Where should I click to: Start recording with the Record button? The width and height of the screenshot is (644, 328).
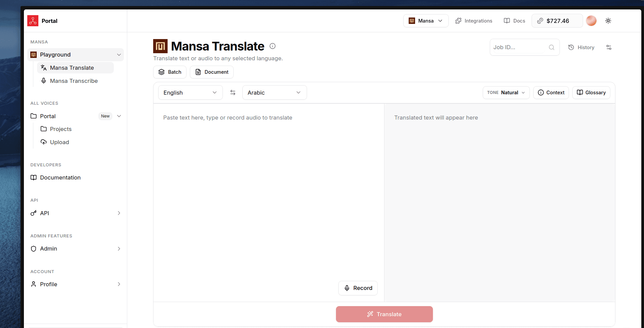click(358, 288)
